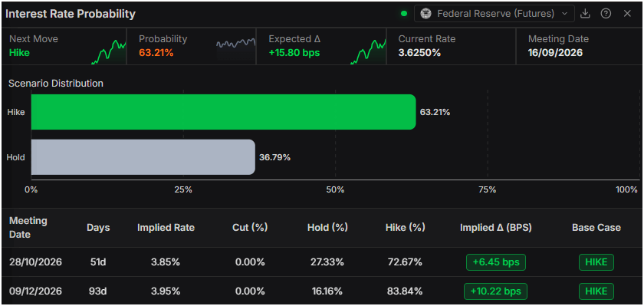Image resolution: width=644 pixels, height=306 pixels.
Task: Click the +15.80 bps expected value
Action: (294, 53)
